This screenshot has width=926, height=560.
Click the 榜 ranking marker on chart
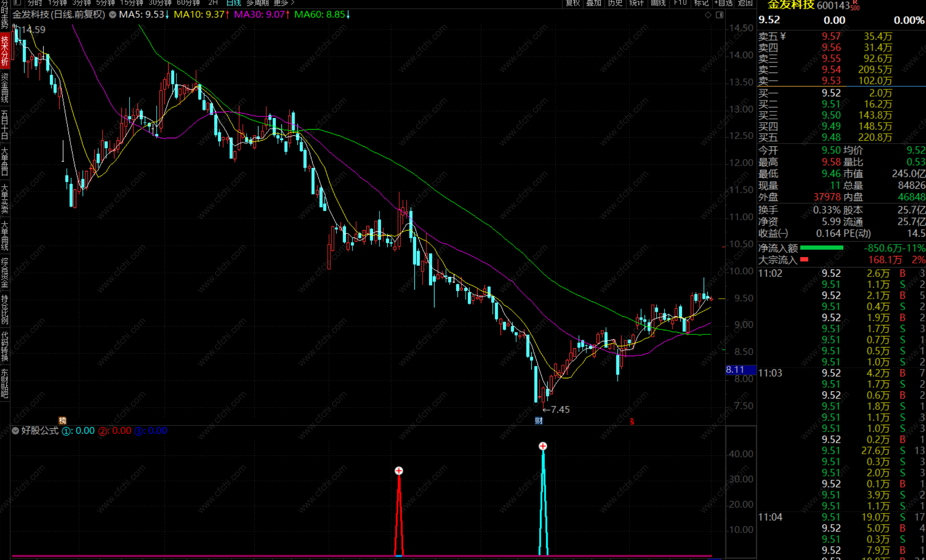pos(62,420)
